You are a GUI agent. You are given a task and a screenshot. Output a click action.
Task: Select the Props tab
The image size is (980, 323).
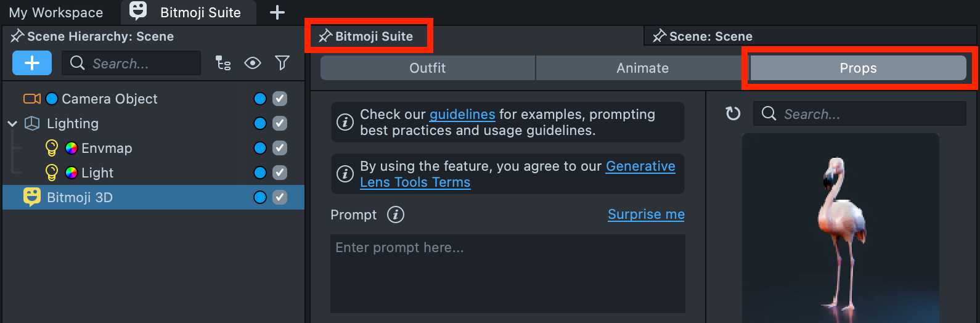point(858,68)
